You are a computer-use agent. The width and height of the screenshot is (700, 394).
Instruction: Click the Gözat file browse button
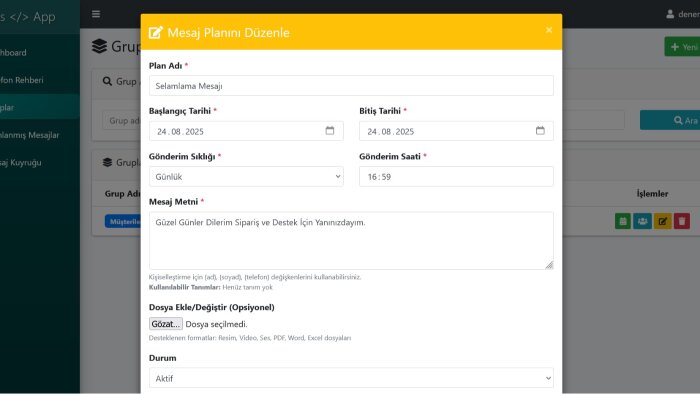click(x=166, y=324)
